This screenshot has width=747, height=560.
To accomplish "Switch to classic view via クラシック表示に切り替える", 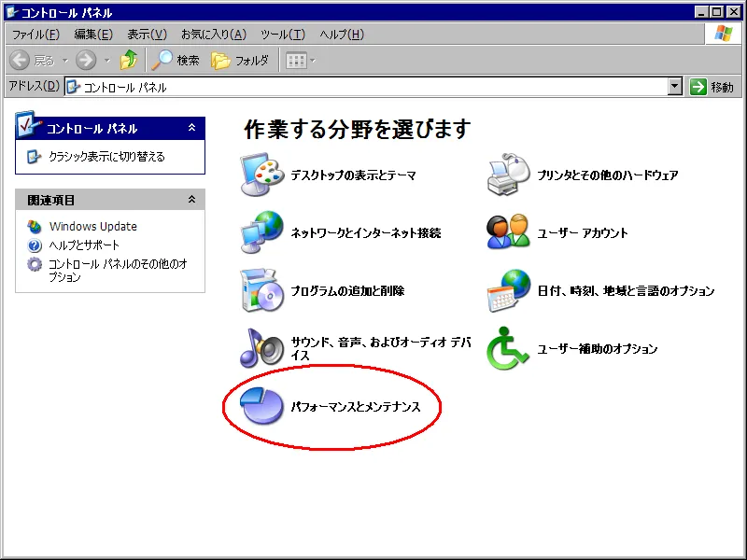I will (106, 157).
